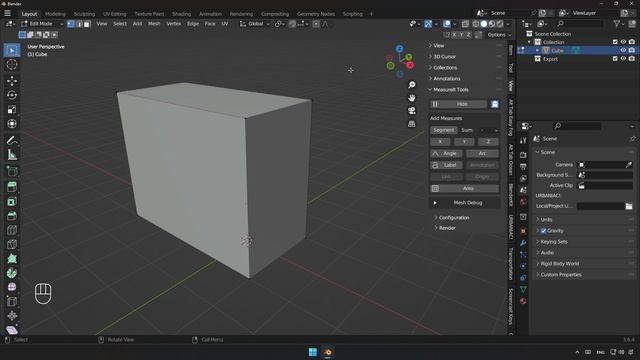Viewport: 640px width, 360px height.
Task: Open Output properties tab icon
Action: click(x=523, y=167)
